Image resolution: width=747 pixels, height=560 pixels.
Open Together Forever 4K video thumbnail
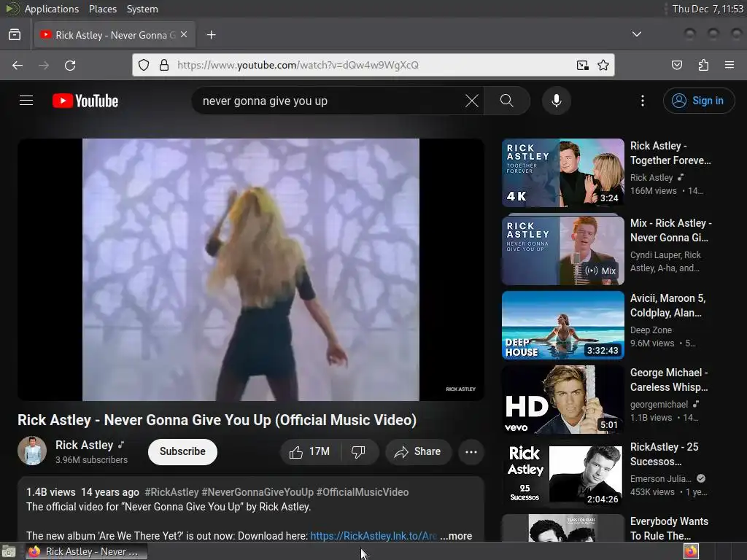[x=562, y=173]
